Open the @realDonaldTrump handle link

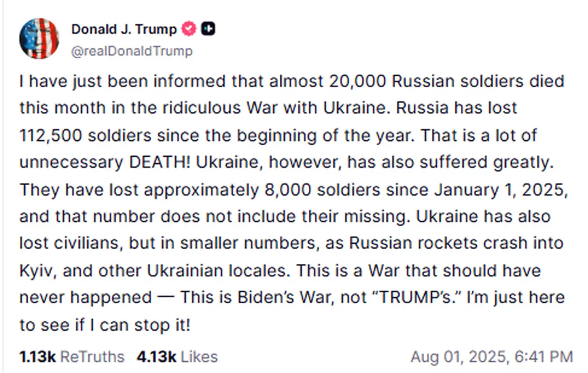[x=132, y=51]
